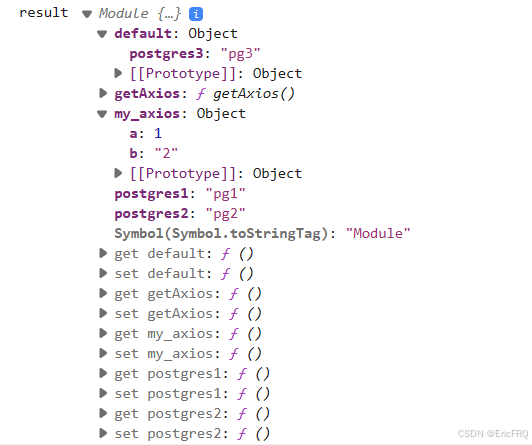Viewport: 532px width, 445px height.
Task: Expand the set getAxios accessor
Action: (103, 313)
